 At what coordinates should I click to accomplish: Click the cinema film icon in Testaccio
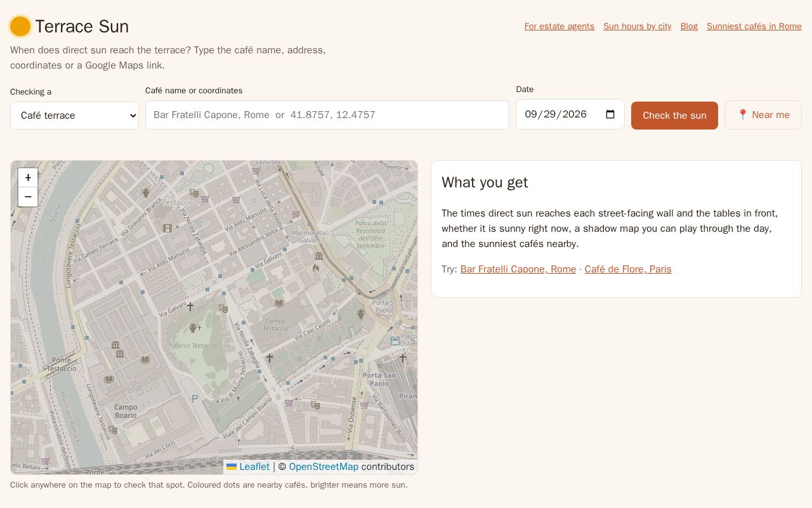(167, 228)
